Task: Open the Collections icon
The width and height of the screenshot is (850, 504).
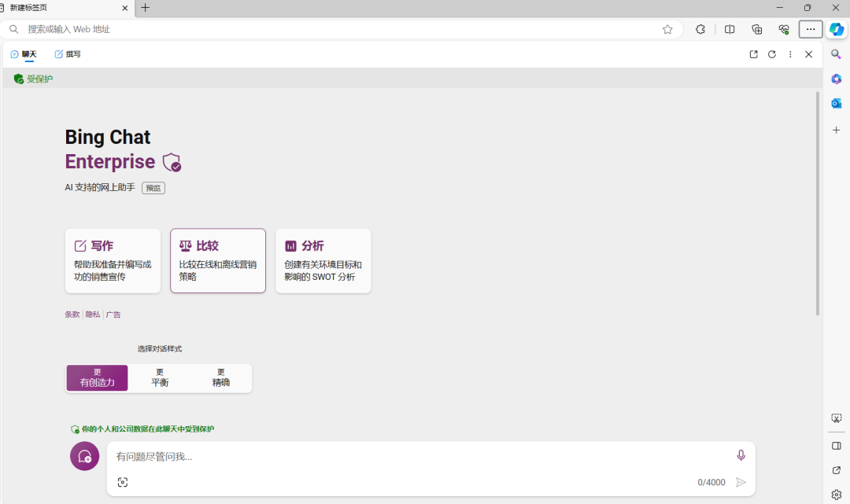Action: 757,29
